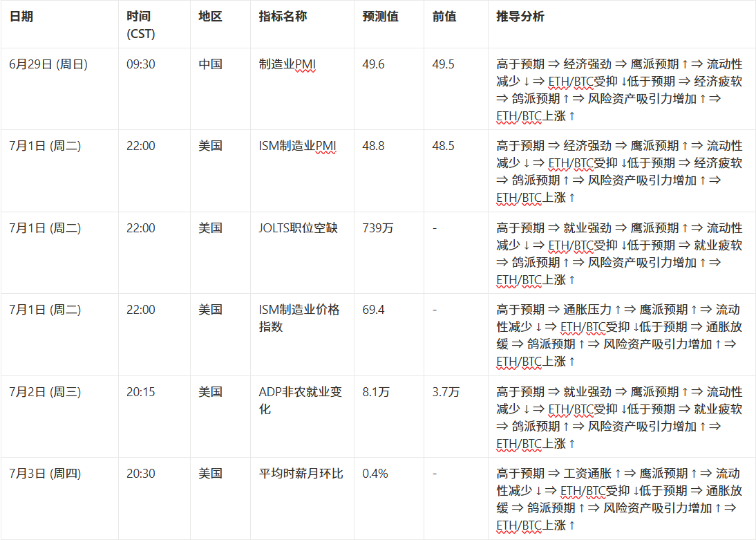This screenshot has height=540, width=756.
Task: Click previous value 48.5
Action: pos(443,146)
